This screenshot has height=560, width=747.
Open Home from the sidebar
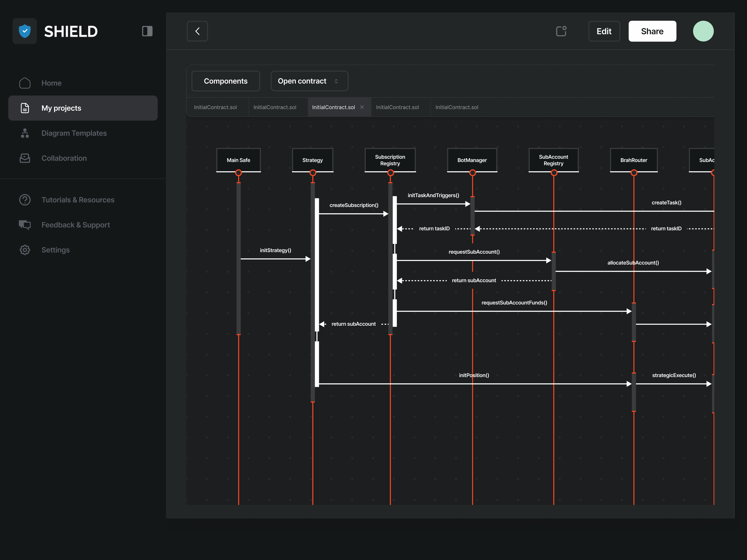[x=51, y=83]
